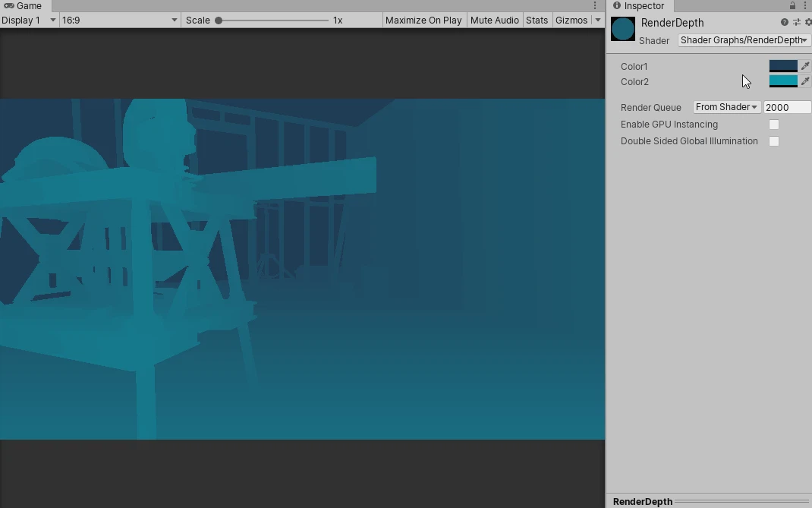Toggle the Stats overlay button
Image resolution: width=812 pixels, height=508 pixels.
point(537,21)
